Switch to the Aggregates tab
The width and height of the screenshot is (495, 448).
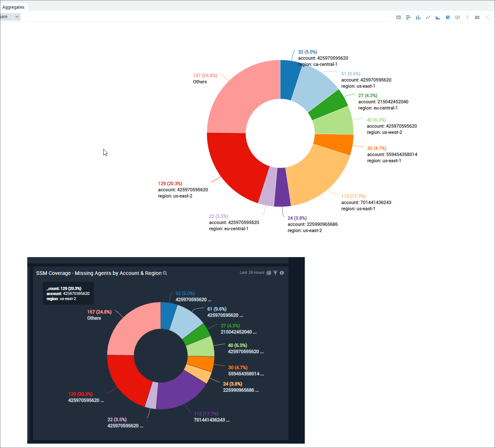click(x=14, y=7)
